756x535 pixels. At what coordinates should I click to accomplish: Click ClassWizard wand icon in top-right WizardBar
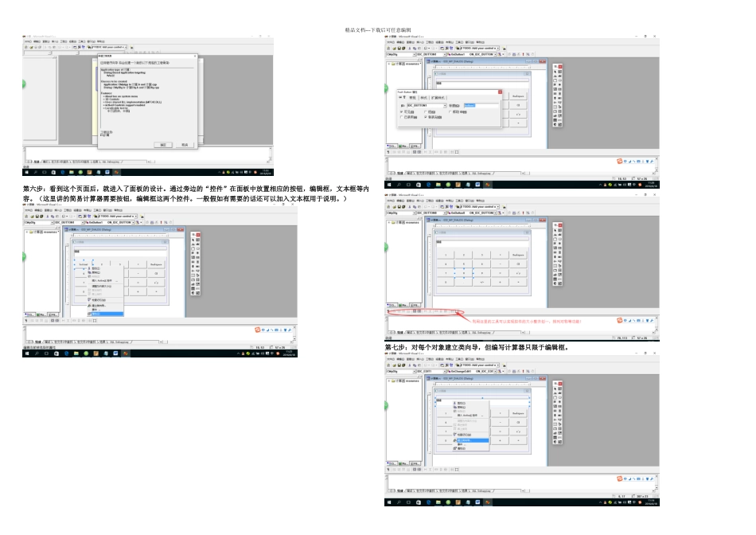point(500,54)
